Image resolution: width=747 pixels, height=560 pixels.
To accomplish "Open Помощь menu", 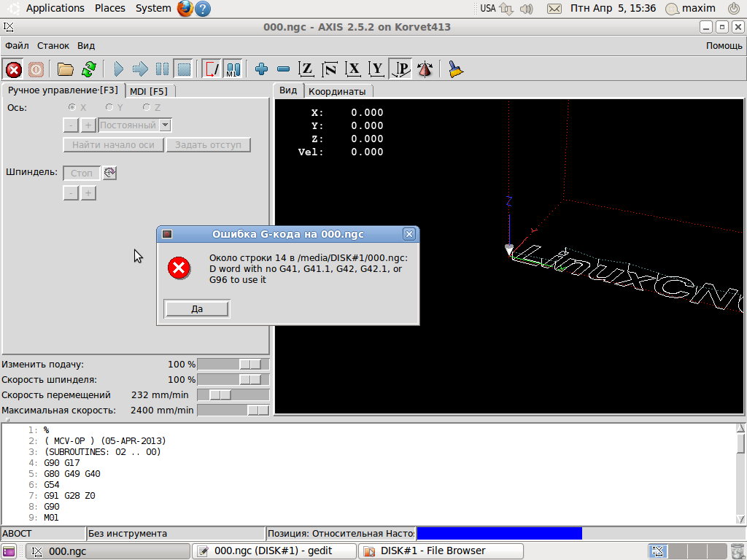I will pos(724,46).
